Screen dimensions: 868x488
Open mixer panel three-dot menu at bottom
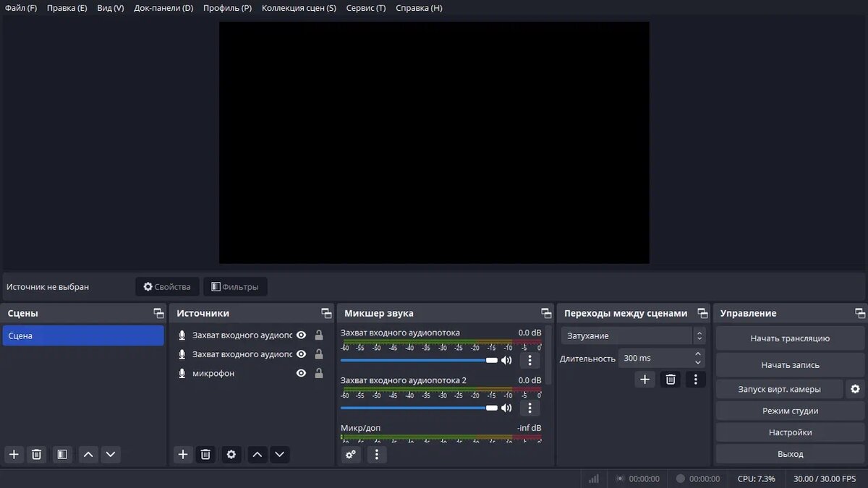377,454
